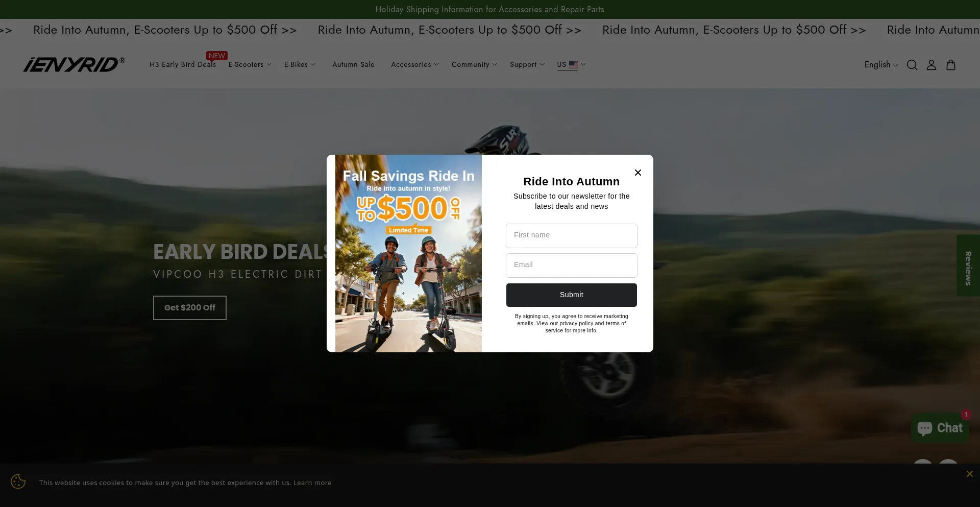The height and width of the screenshot is (507, 980).
Task: Click the iENYRID logo
Action: [74, 64]
